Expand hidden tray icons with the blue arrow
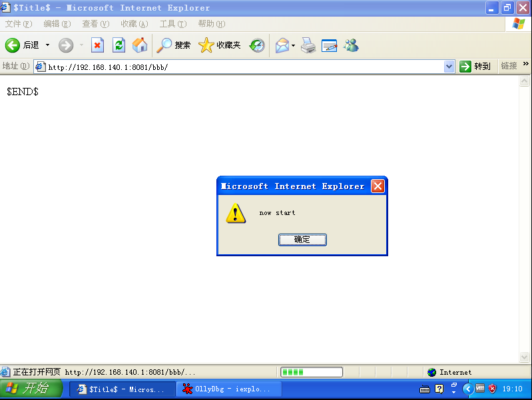Image resolution: width=532 pixels, height=400 pixels. coord(468,389)
